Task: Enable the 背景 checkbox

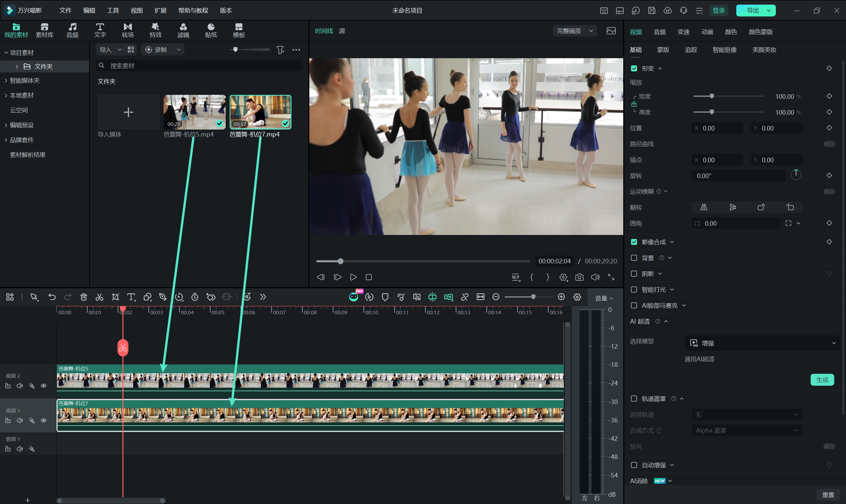Action: 634,258
